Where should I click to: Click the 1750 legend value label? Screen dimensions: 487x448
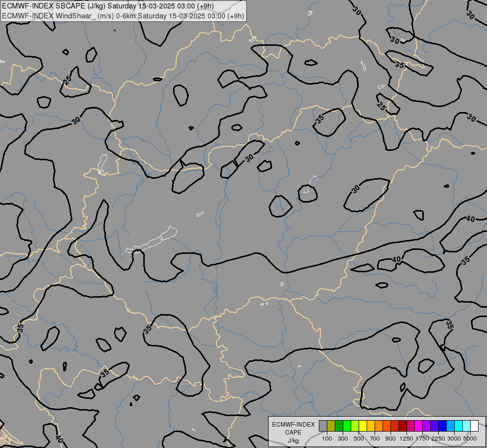422,439
